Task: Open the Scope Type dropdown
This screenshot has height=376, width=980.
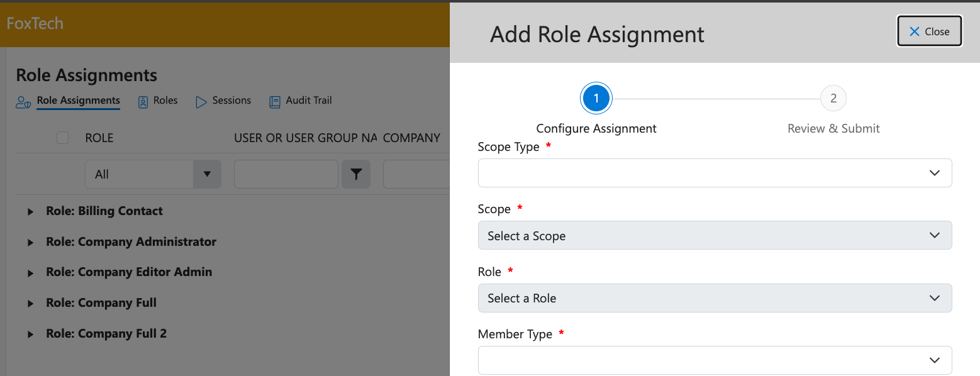Action: point(715,173)
